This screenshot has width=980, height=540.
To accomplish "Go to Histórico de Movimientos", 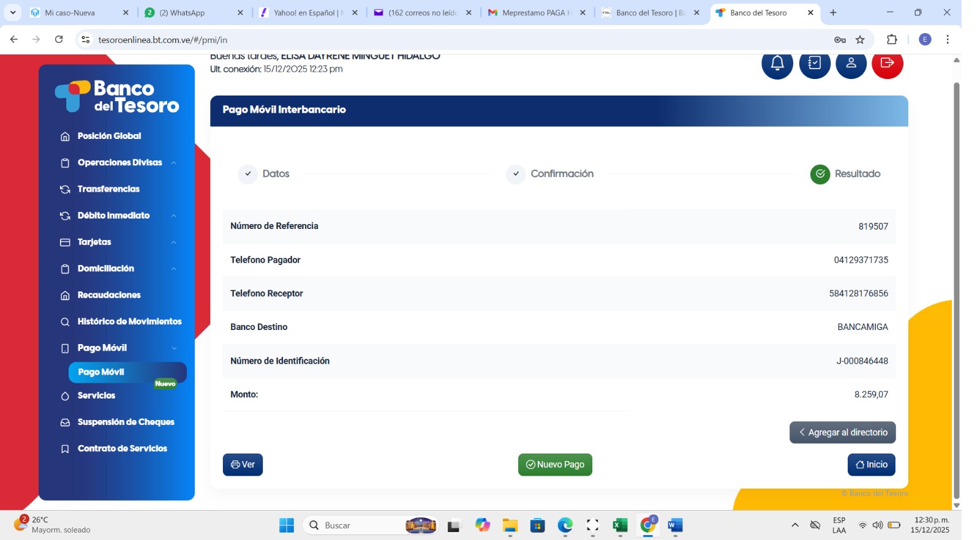I will pos(129,321).
